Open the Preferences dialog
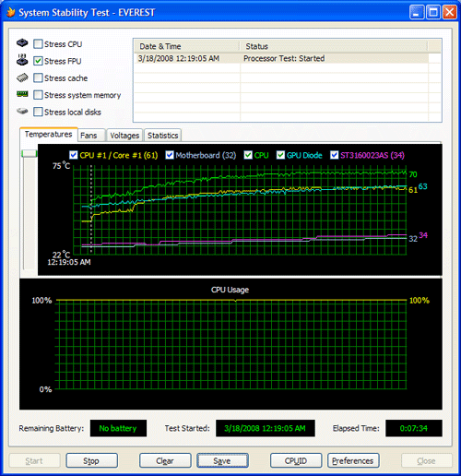The image size is (461, 476). (x=353, y=460)
